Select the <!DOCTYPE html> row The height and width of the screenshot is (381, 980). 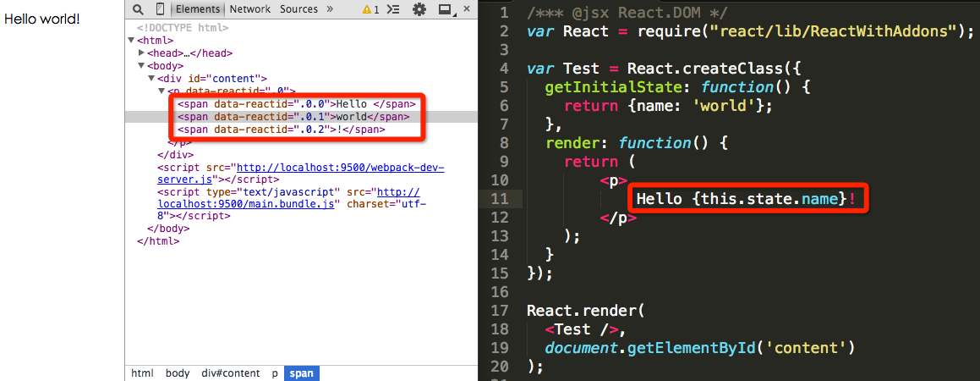pos(183,28)
